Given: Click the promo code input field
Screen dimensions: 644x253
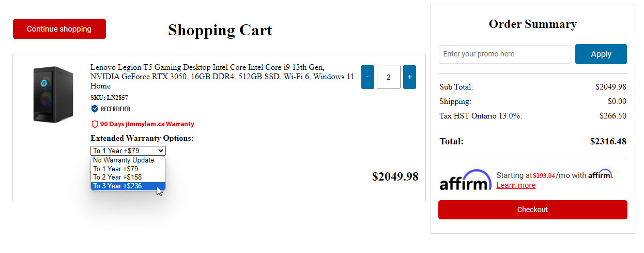Looking at the screenshot, I should click(504, 54).
